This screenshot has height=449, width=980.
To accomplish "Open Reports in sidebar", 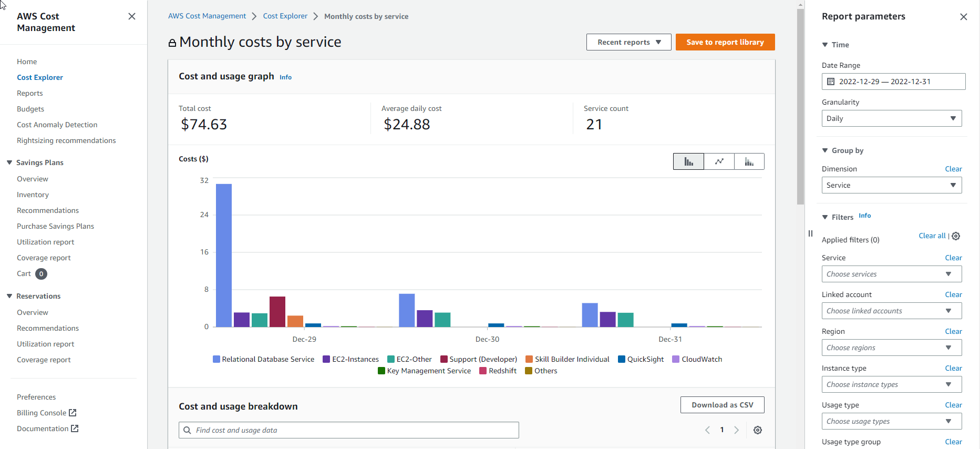I will tap(30, 93).
